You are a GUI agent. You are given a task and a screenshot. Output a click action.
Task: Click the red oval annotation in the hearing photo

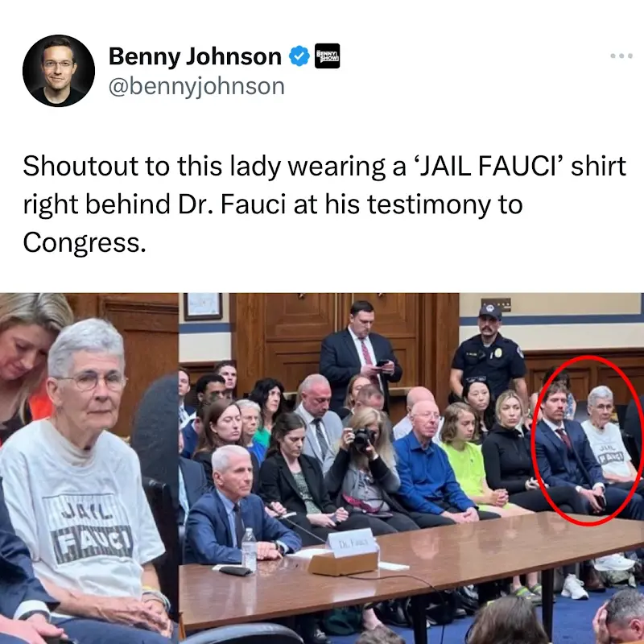[588, 440]
